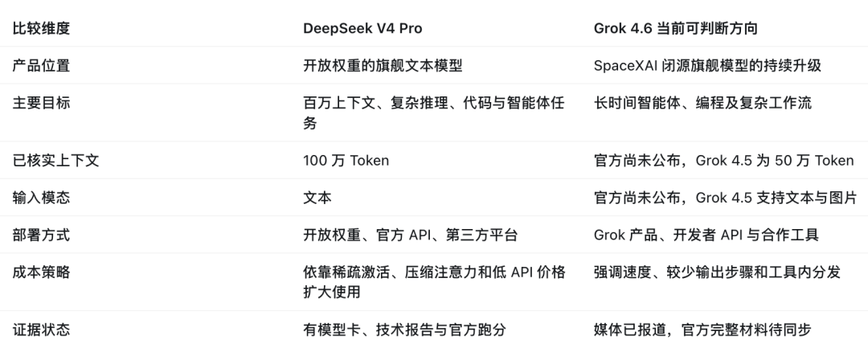Click the 输入模态 row label

pos(41,198)
